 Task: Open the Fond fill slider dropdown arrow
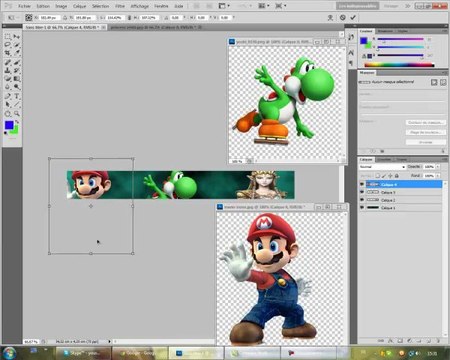438,176
